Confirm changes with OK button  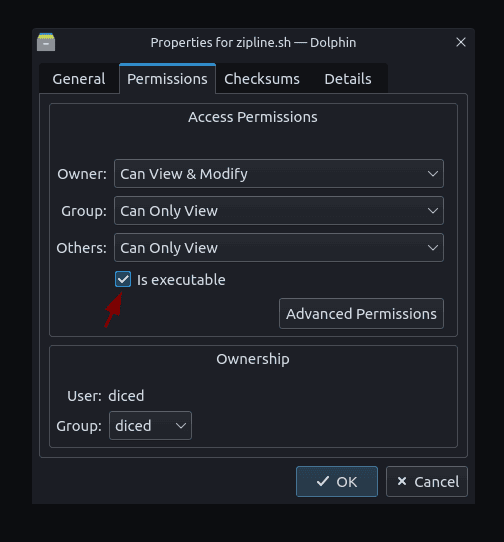click(x=337, y=482)
